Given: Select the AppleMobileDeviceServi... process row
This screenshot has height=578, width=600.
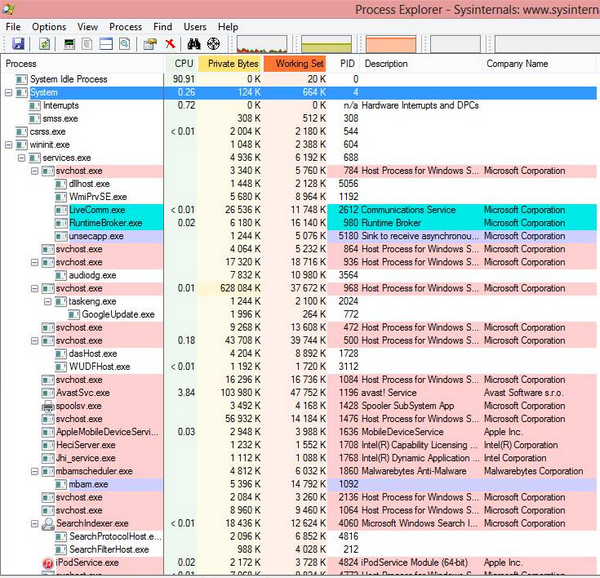Looking at the screenshot, I should click(298, 432).
